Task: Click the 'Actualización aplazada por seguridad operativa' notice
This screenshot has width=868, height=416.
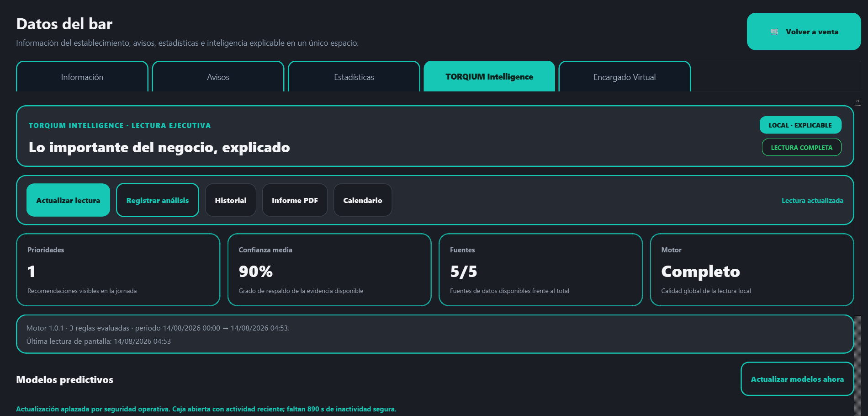Action: 206,409
